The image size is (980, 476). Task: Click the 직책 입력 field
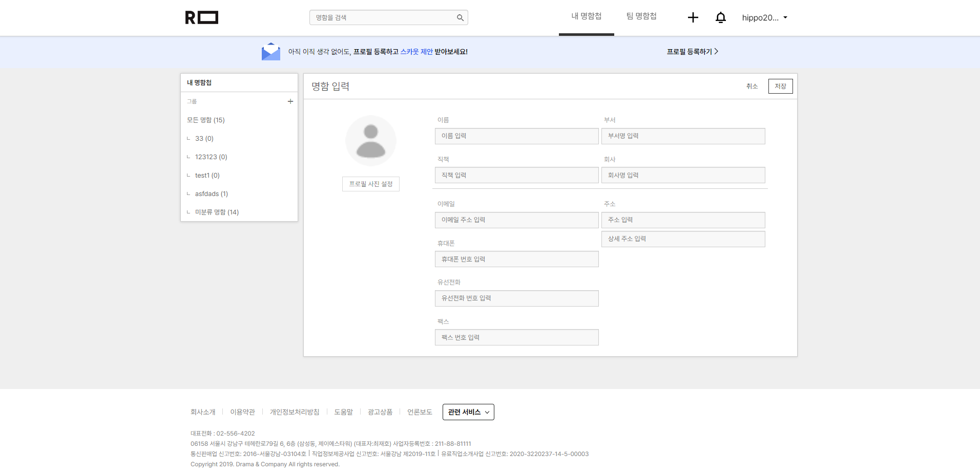(x=517, y=175)
